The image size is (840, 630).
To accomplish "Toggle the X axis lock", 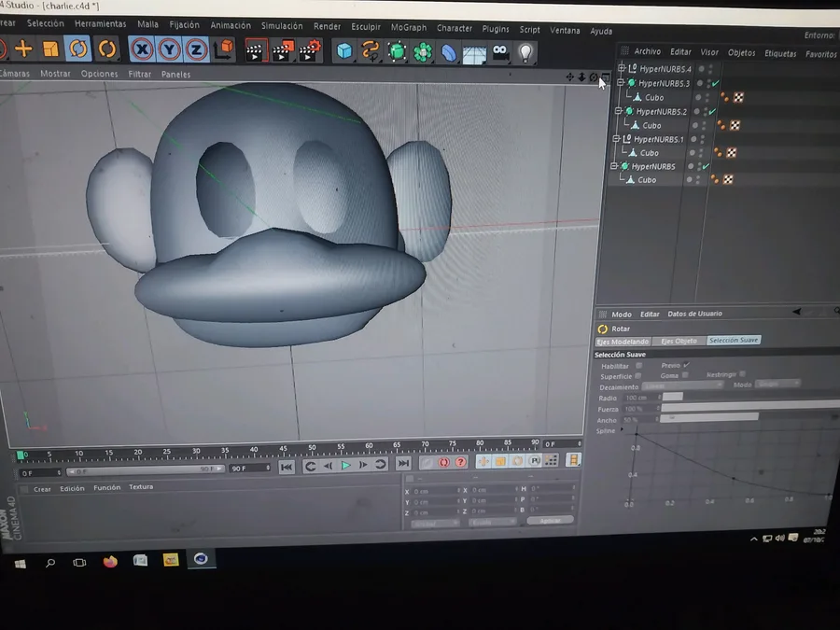I will (142, 49).
